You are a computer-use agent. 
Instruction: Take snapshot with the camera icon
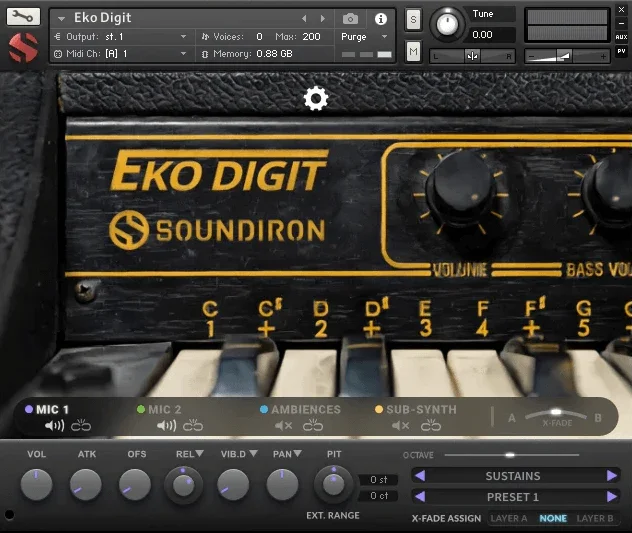click(350, 19)
